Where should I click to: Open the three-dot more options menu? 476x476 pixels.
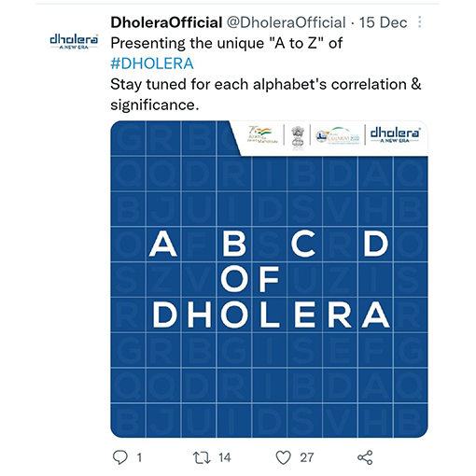(x=419, y=22)
